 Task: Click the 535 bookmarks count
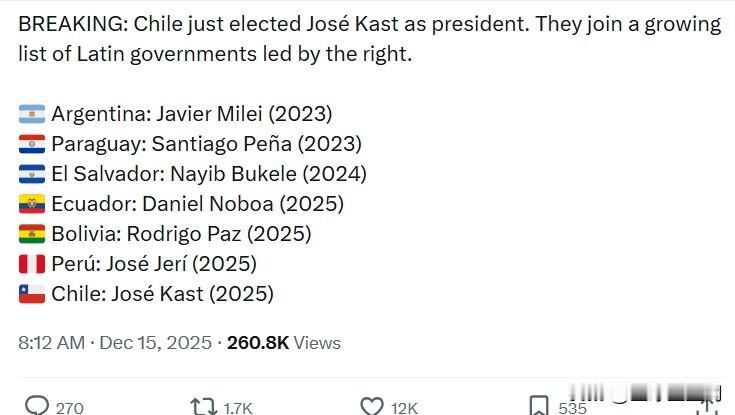[573, 407]
